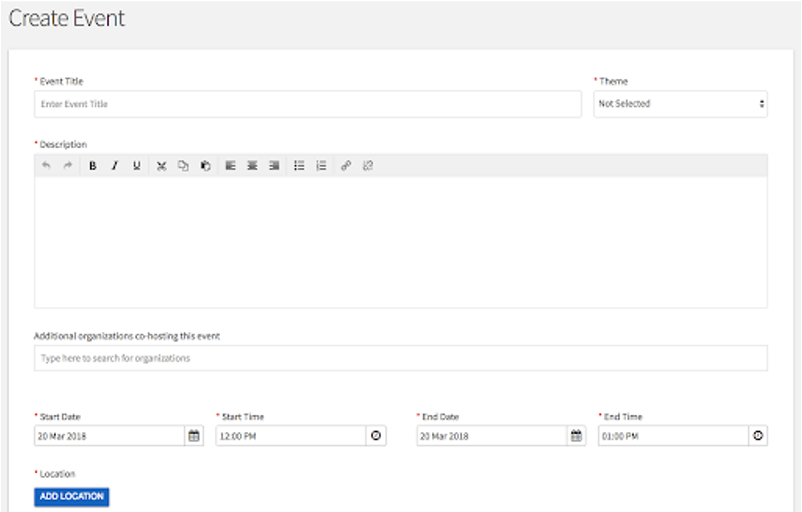Insert a numbered list
The width and height of the screenshot is (802, 512).
coord(321,166)
